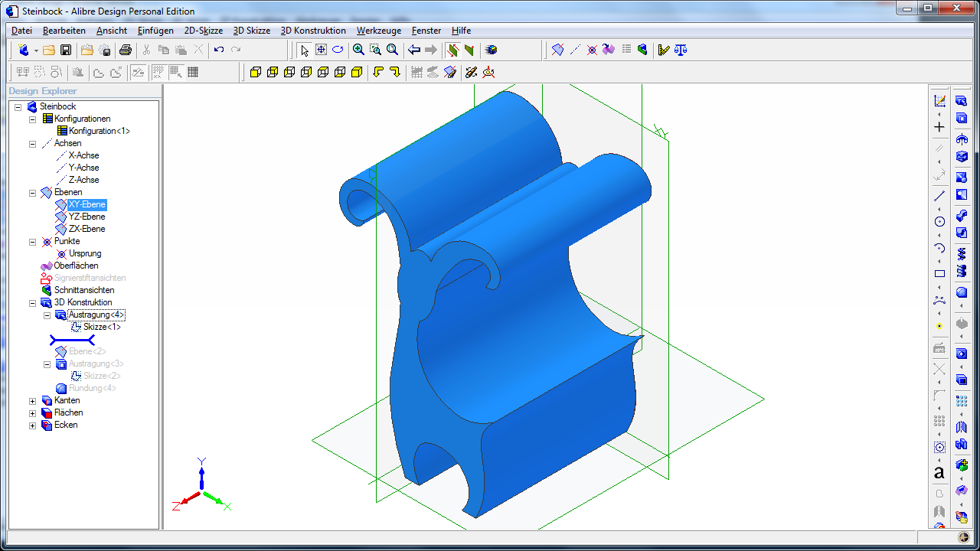Screen dimensions: 980x551
Task: Select the Rectangle sketch tool
Action: coord(939,273)
